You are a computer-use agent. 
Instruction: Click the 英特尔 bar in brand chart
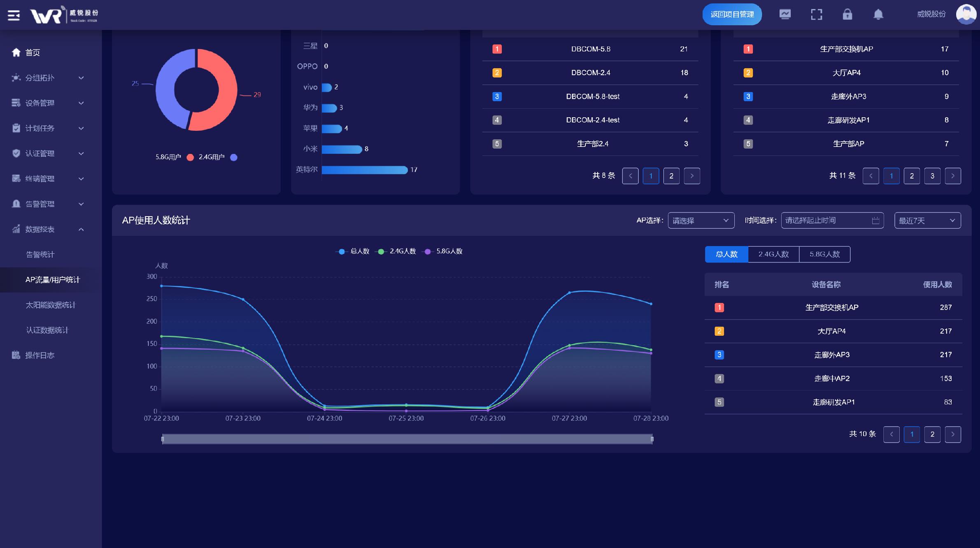pos(365,170)
